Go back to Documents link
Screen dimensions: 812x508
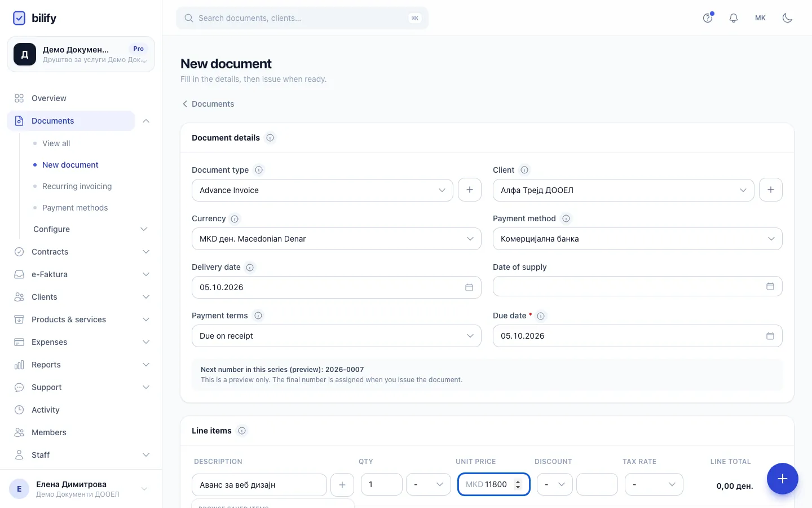pyautogui.click(x=208, y=104)
